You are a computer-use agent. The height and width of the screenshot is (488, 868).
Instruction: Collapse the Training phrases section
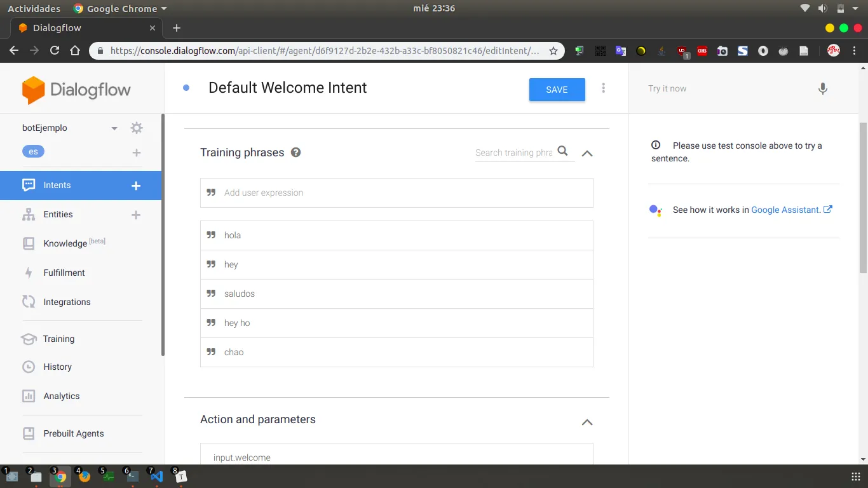(x=587, y=152)
